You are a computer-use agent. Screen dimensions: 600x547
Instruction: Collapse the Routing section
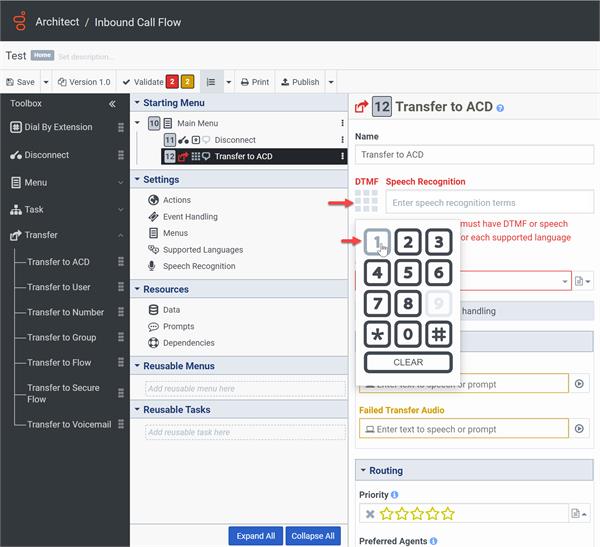(x=363, y=470)
